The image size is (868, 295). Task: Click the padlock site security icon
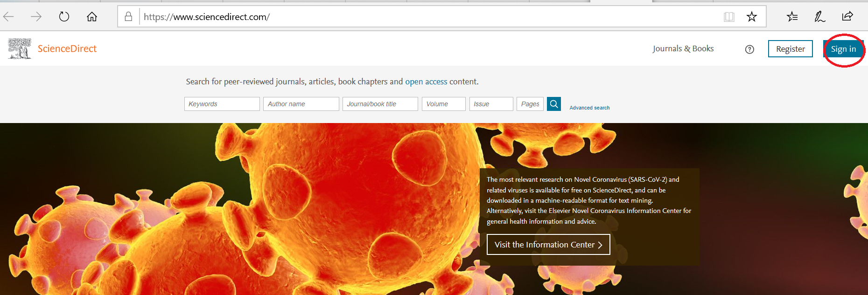(128, 17)
